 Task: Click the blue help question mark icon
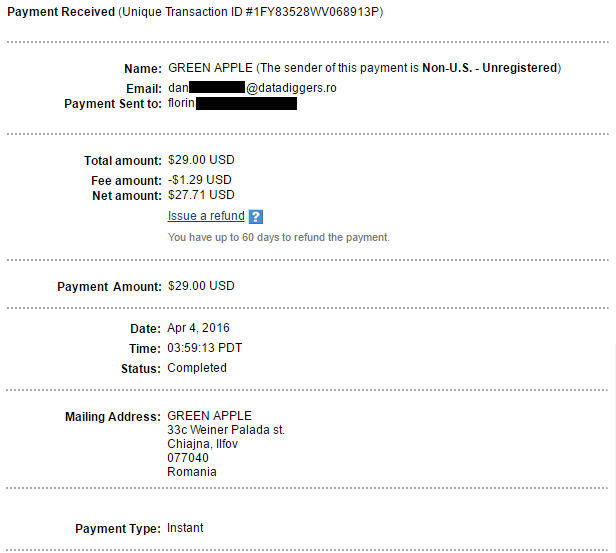255,217
